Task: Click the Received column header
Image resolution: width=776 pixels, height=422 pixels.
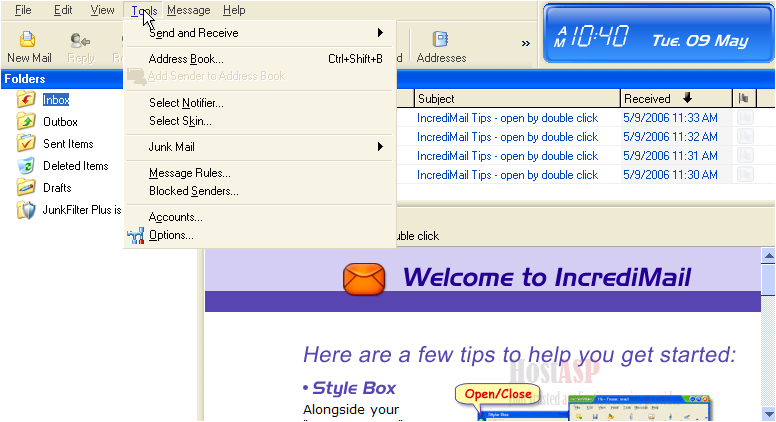Action: point(676,98)
